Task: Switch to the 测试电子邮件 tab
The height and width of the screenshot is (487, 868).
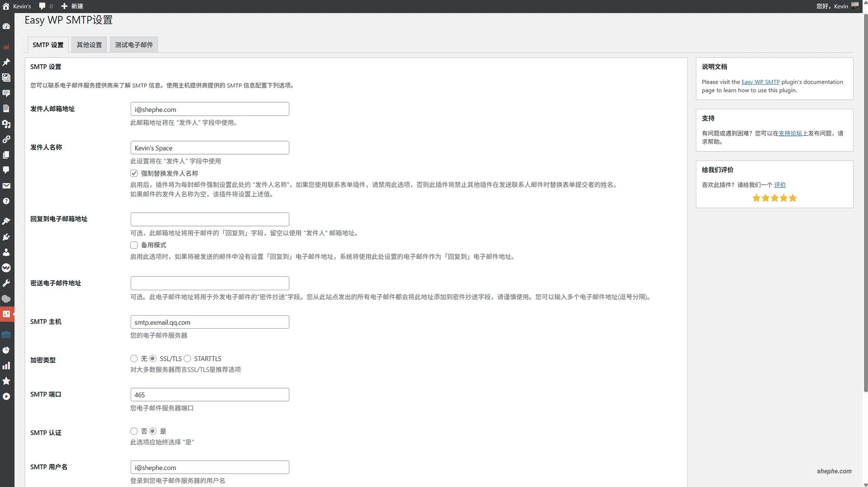Action: 134,45
